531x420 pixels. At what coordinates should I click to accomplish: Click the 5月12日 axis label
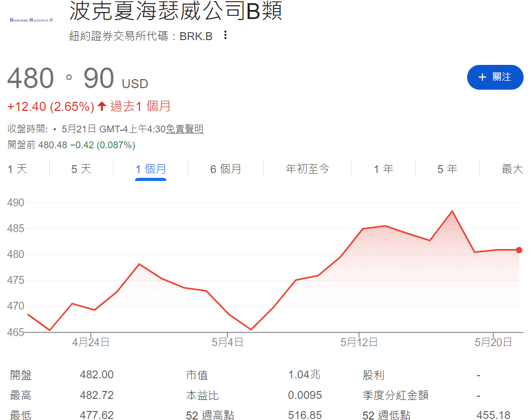pos(359,342)
